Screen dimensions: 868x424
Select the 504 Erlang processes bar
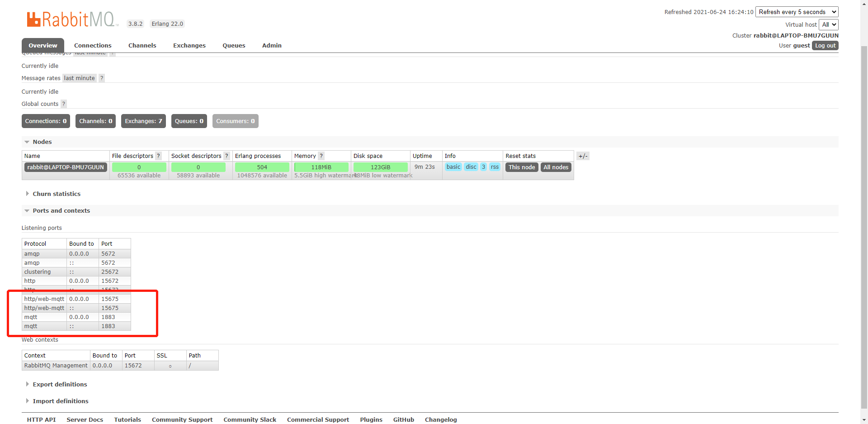pos(262,167)
